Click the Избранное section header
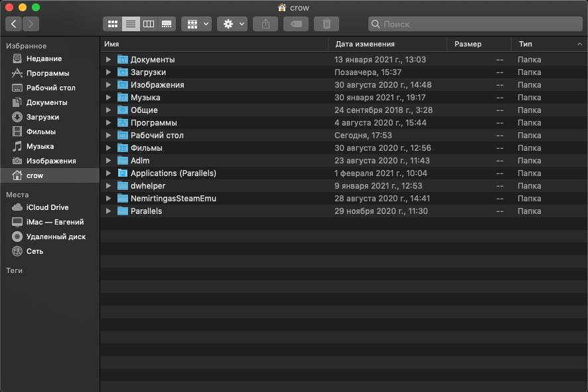The height and width of the screenshot is (392, 588). [27, 46]
